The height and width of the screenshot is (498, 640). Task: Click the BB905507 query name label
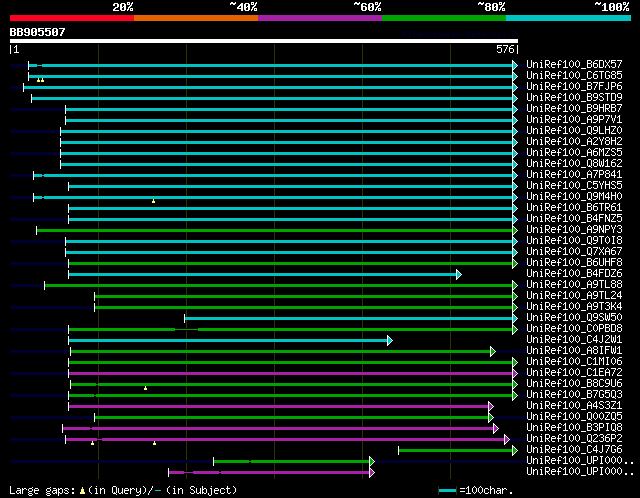point(38,32)
